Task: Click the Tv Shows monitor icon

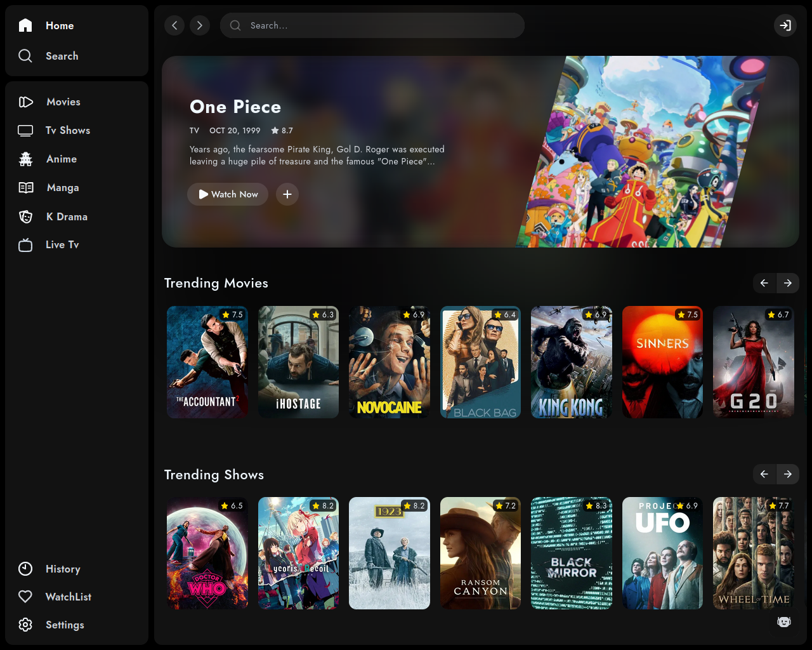Action: pyautogui.click(x=25, y=131)
